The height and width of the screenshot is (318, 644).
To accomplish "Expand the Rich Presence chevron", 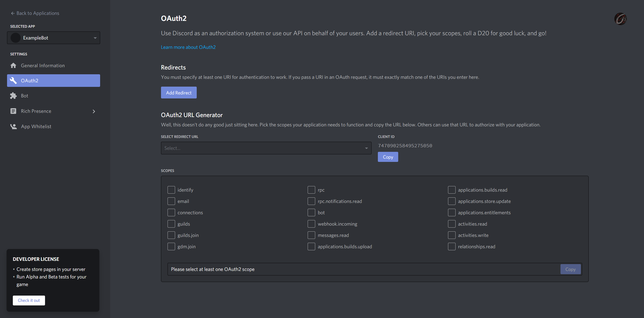I will (x=94, y=111).
